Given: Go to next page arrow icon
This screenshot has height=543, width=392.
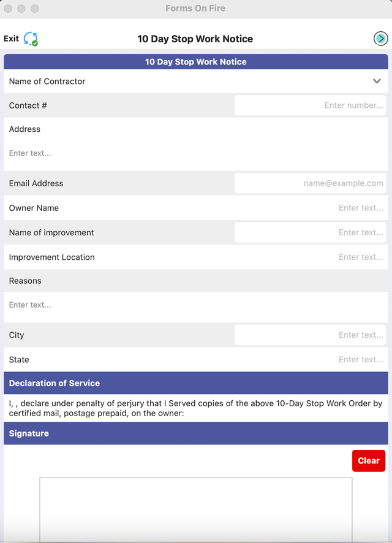Looking at the screenshot, I should (380, 39).
